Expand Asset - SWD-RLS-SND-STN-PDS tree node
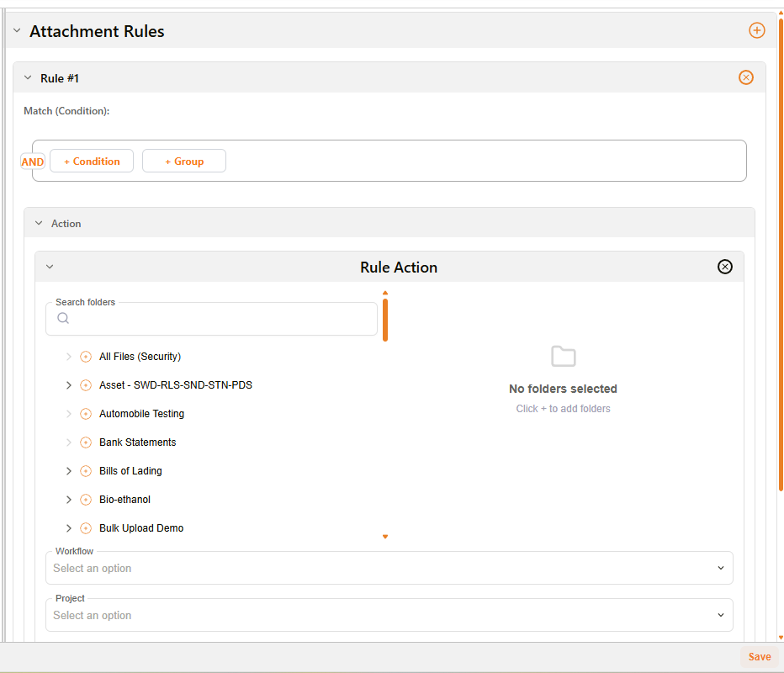784x673 pixels. point(68,385)
